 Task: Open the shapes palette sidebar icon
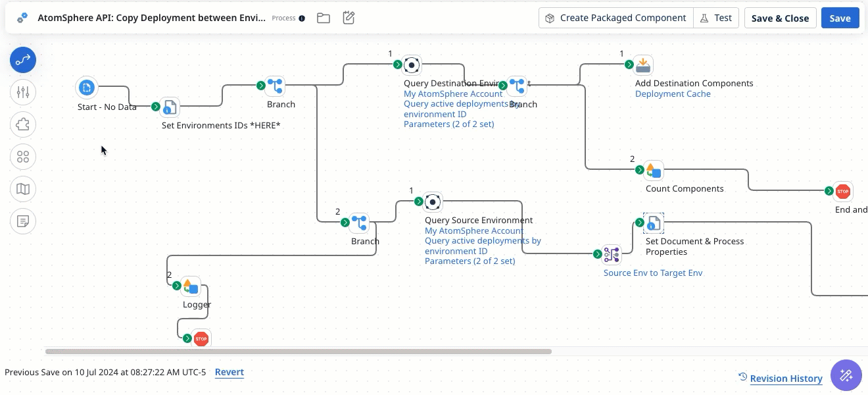point(23,157)
